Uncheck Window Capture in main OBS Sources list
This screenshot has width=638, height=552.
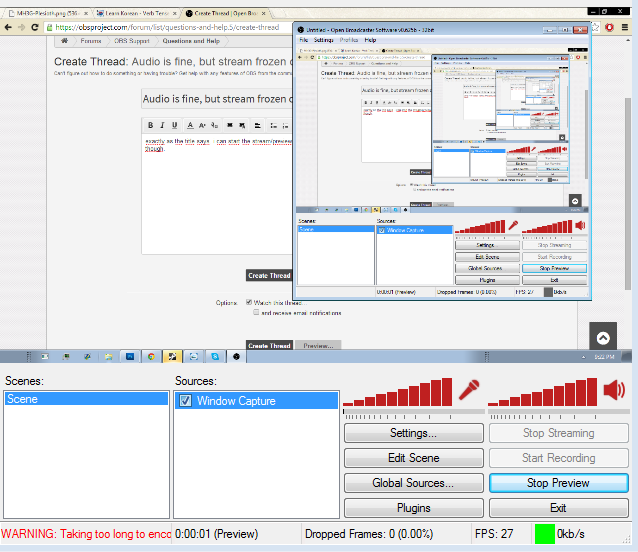point(186,401)
